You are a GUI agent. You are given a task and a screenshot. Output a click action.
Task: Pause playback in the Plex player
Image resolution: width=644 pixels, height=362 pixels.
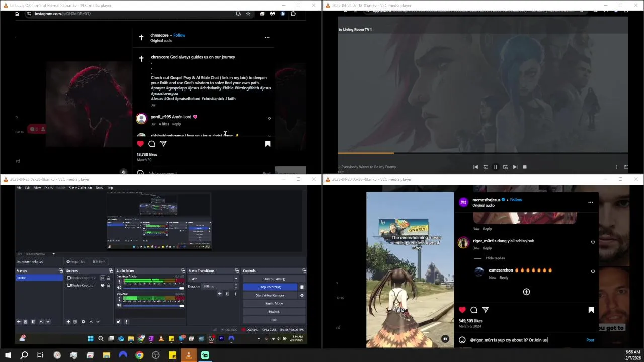tap(495, 167)
